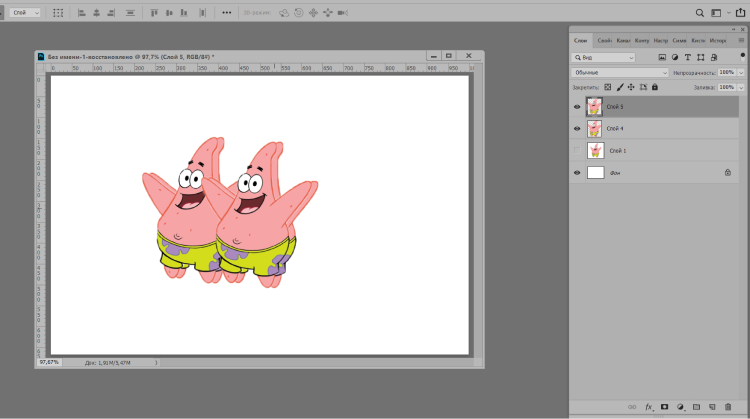Toggle show transform controls icon in options bar
Screen dimensions: 750x419
coord(58,13)
